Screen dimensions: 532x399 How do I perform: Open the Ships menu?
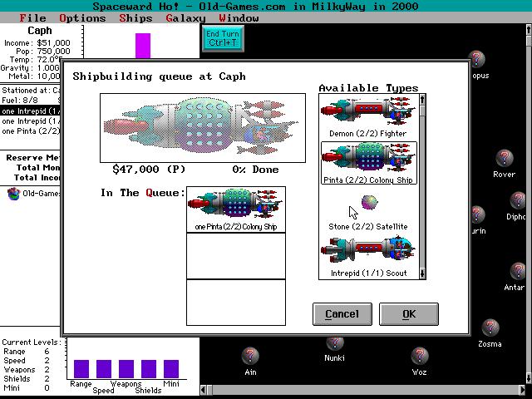click(x=135, y=18)
